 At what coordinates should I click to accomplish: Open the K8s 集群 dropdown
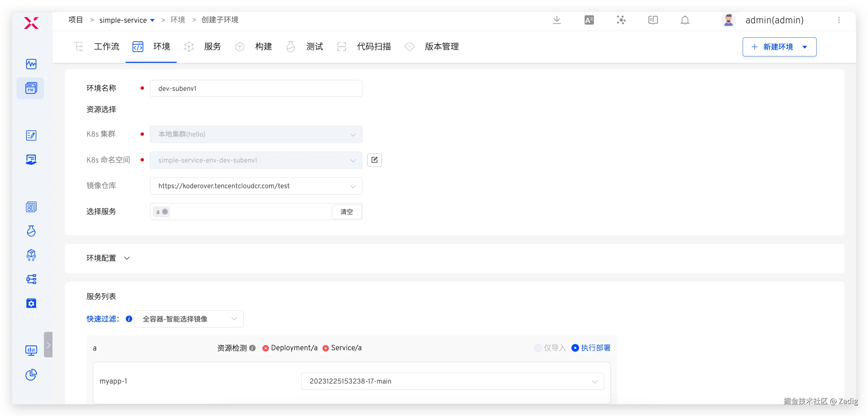(256, 134)
